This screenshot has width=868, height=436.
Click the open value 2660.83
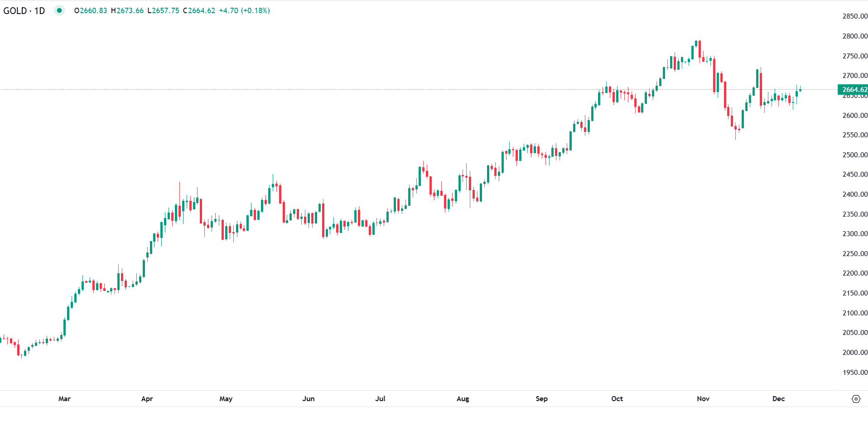pos(93,10)
